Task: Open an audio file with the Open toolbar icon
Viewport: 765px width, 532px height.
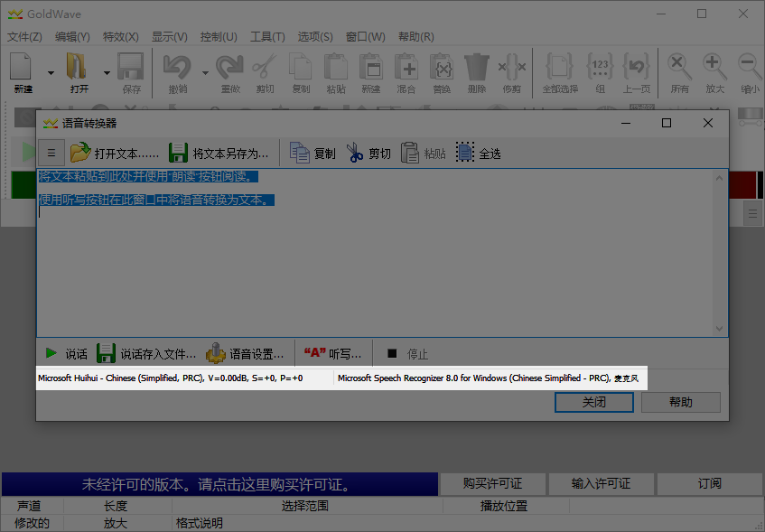Action: pyautogui.click(x=76, y=72)
